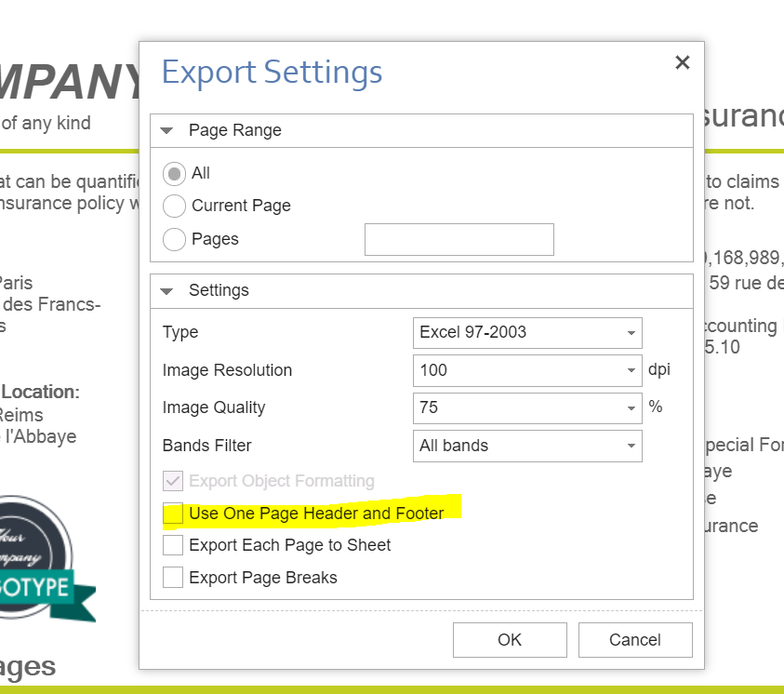Collapse the Settings section arrow
Screen dimensions: 784x694
(x=166, y=291)
